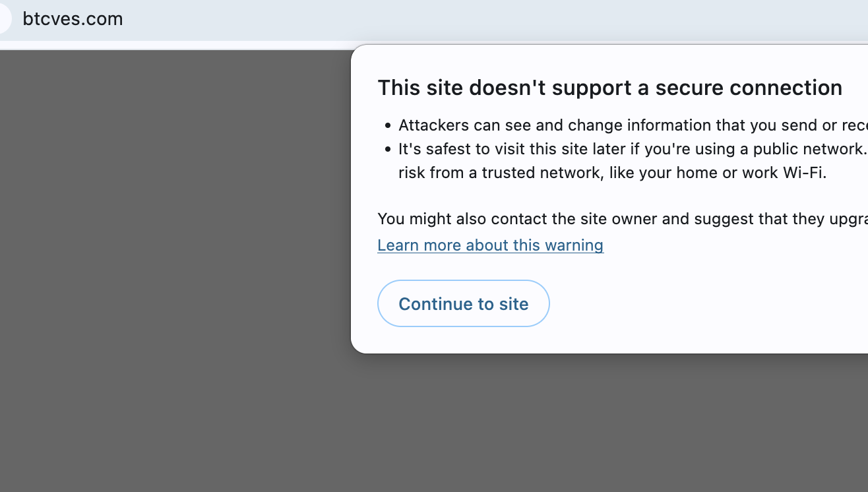Click the btcves.com URL in the address bar
868x492 pixels.
[x=73, y=18]
